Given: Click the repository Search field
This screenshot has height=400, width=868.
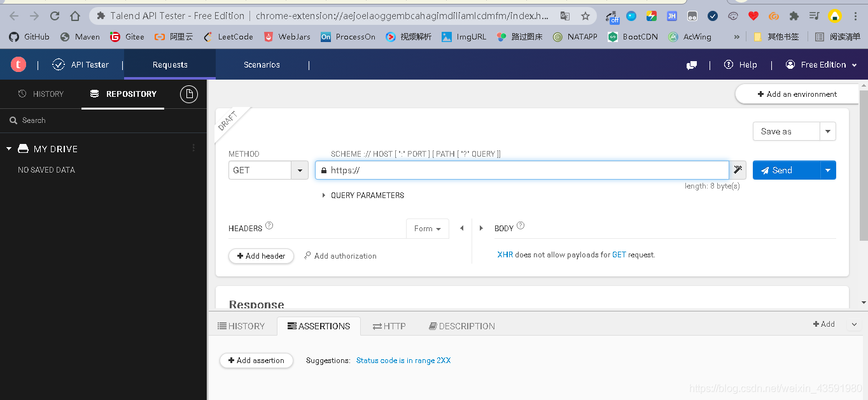Looking at the screenshot, I should (104, 120).
